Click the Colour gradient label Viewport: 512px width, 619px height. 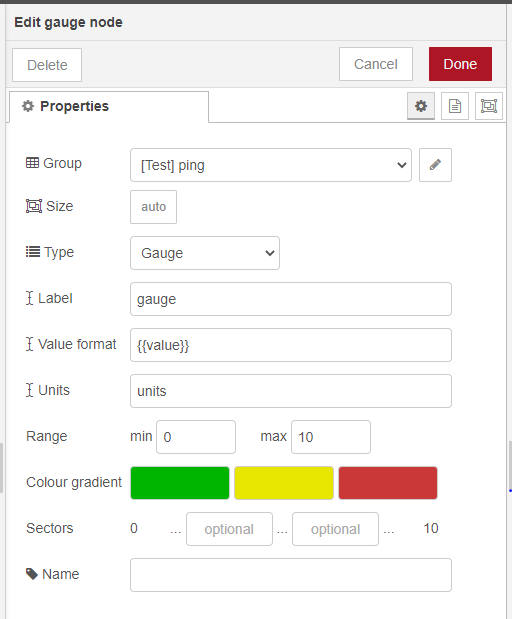pyautogui.click(x=74, y=482)
